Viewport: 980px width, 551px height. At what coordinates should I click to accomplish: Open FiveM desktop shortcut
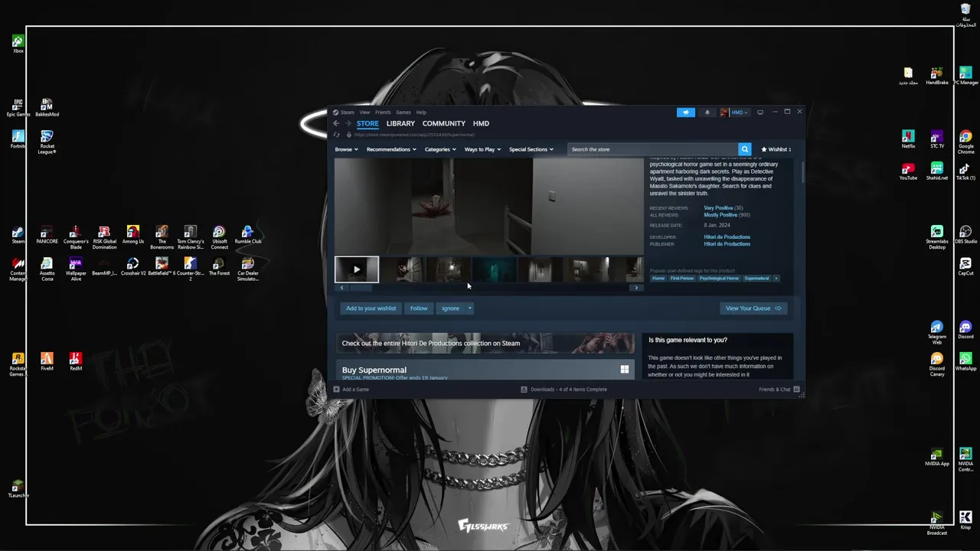(47, 361)
